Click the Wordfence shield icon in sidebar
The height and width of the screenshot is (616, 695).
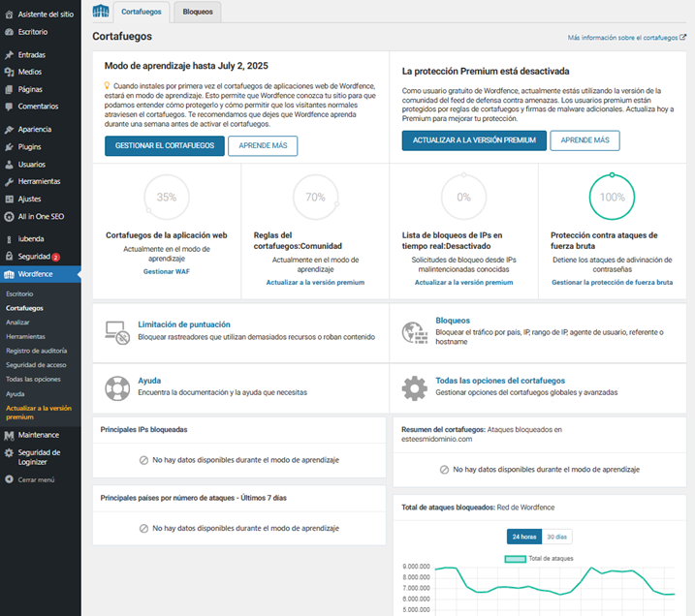click(x=9, y=274)
